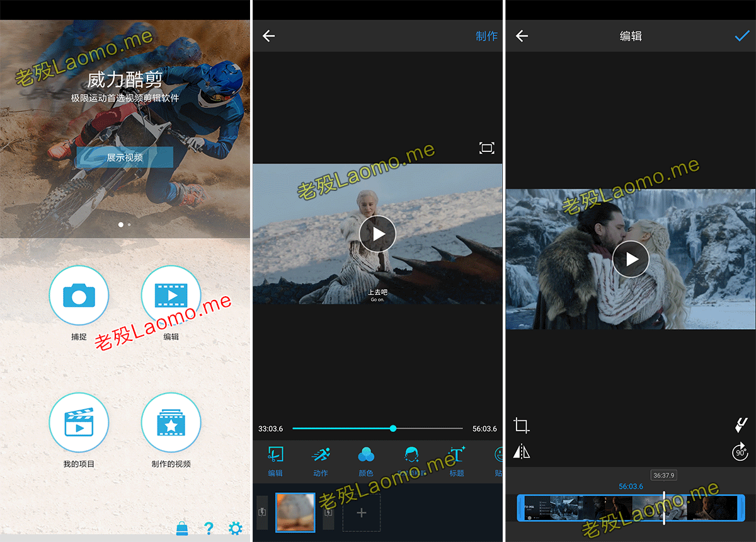Select the 动作 running figure tool
The width and height of the screenshot is (756, 542).
(321, 461)
